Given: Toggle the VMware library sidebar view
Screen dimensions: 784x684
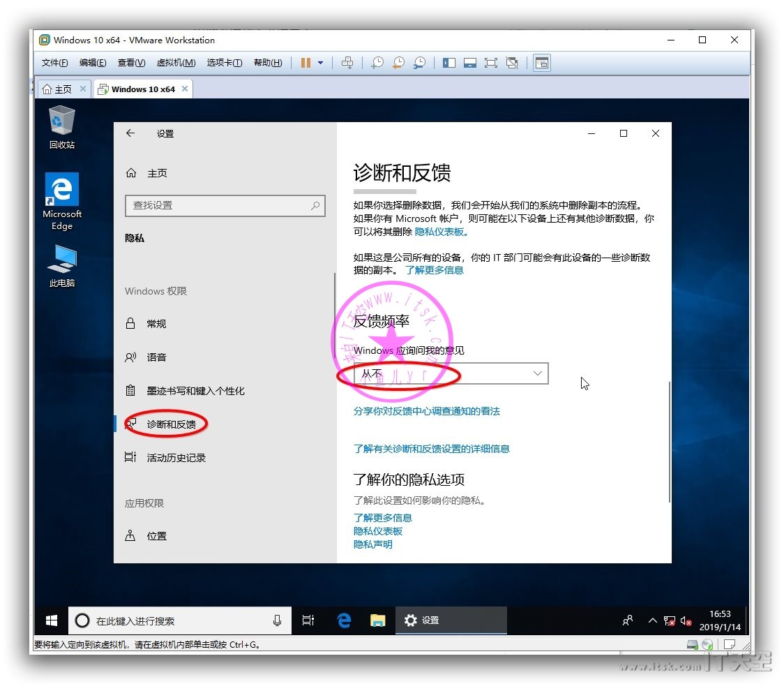Looking at the screenshot, I should (x=449, y=63).
